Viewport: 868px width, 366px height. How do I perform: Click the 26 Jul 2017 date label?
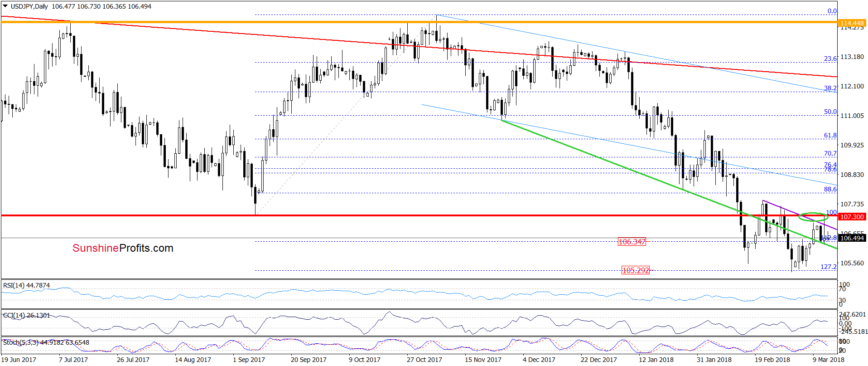pos(133,360)
